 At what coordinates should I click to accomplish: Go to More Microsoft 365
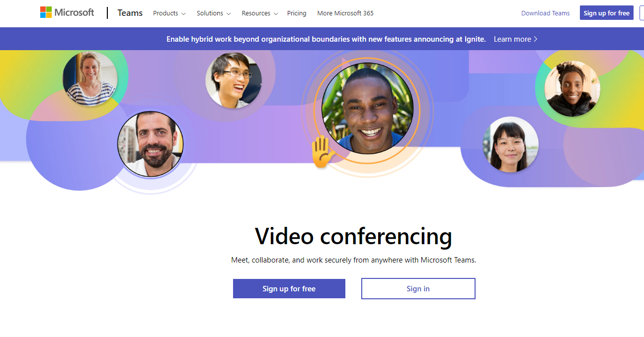[345, 13]
